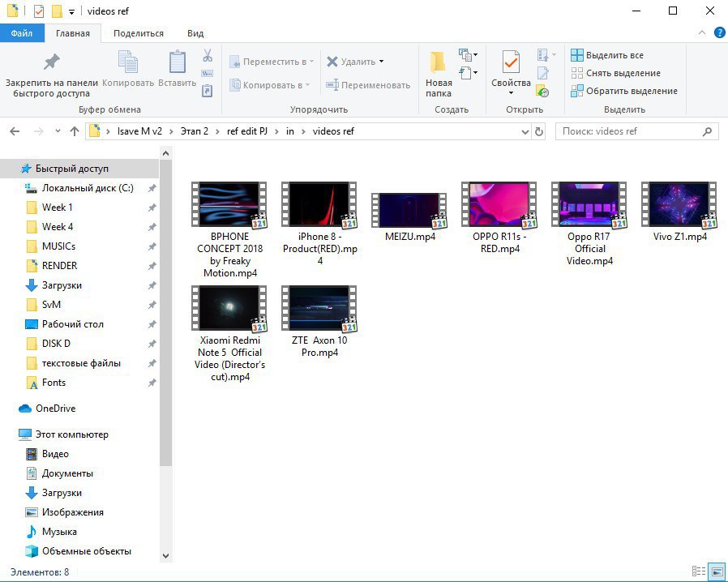This screenshot has height=582, width=728.
Task: Select the Vivo Z1.mp4 video file
Action: [679, 212]
